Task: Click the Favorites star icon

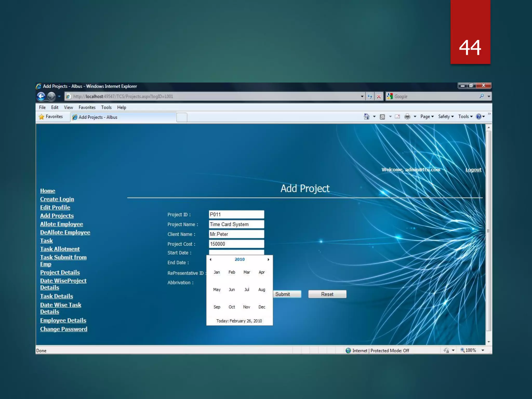Action: point(42,117)
